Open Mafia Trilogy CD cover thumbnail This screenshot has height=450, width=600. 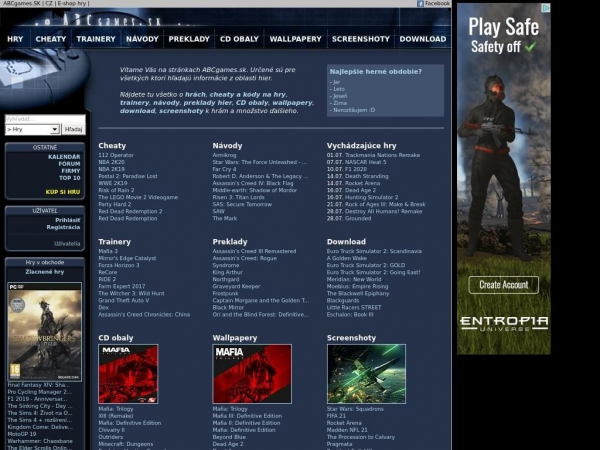[x=128, y=374]
